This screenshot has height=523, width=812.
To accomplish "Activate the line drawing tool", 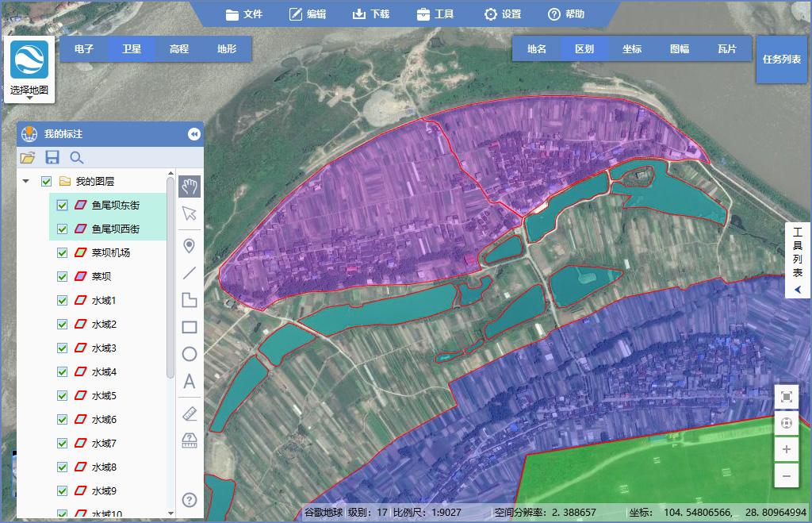I will (x=190, y=273).
